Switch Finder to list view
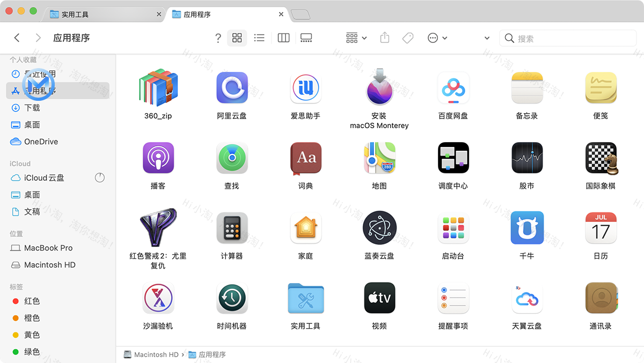The image size is (644, 363). click(259, 38)
